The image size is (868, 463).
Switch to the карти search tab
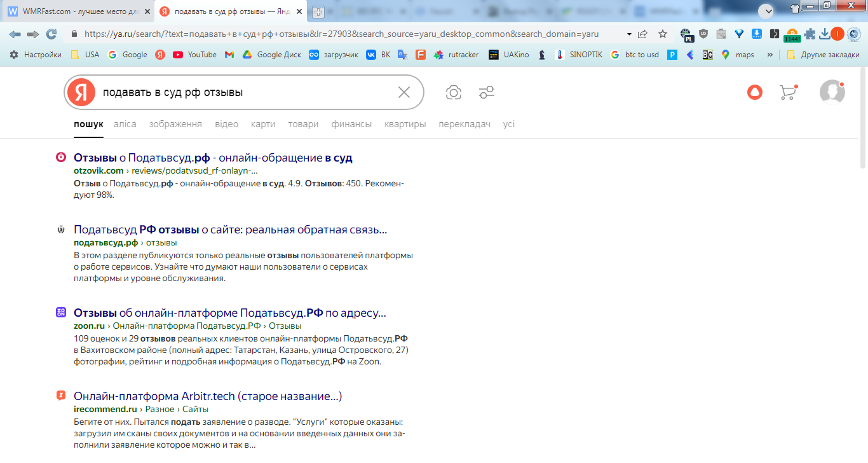tap(263, 124)
